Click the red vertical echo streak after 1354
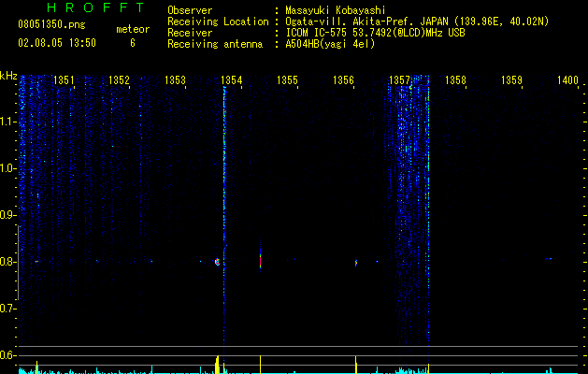Viewport: 588px width, 374px height. (x=260, y=261)
